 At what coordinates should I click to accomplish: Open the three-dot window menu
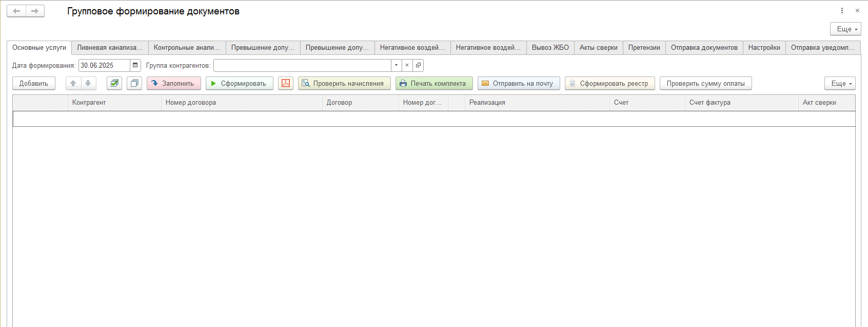(842, 10)
